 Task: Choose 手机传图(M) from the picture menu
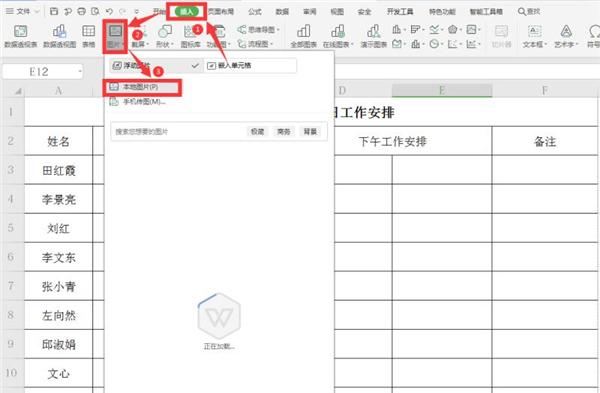point(139,102)
